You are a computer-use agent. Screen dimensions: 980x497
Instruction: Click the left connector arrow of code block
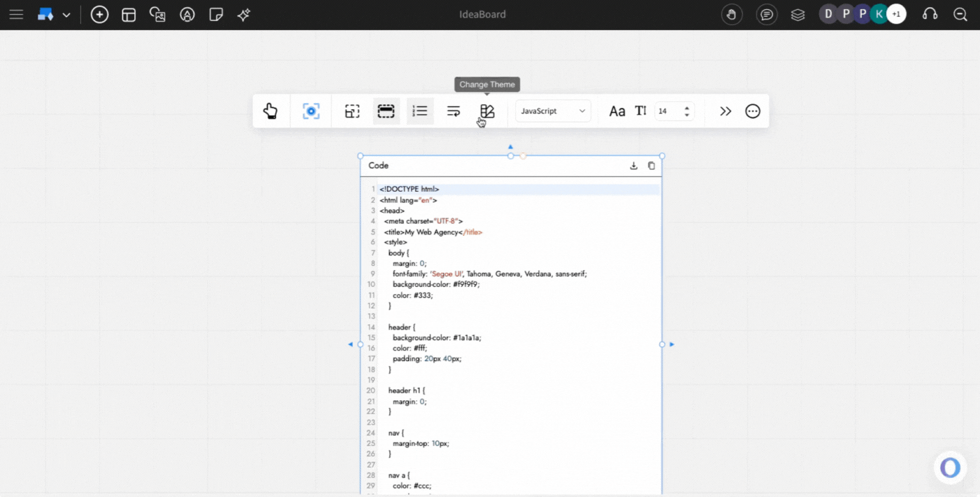pos(350,344)
